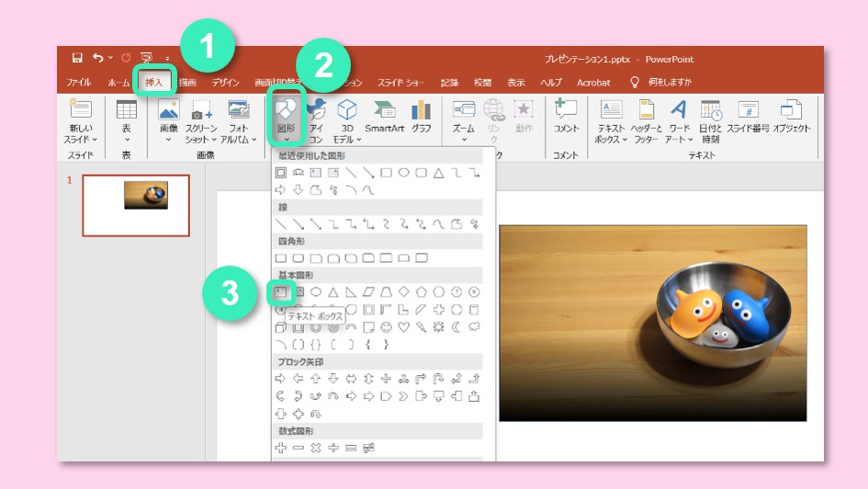Select the pentagon shape in 基本図形

(x=422, y=292)
